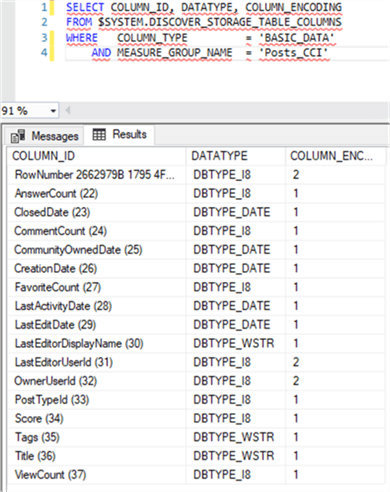Screen dimensions: 390x492
Task: Click AND keyword on line 4
Action: point(101,52)
